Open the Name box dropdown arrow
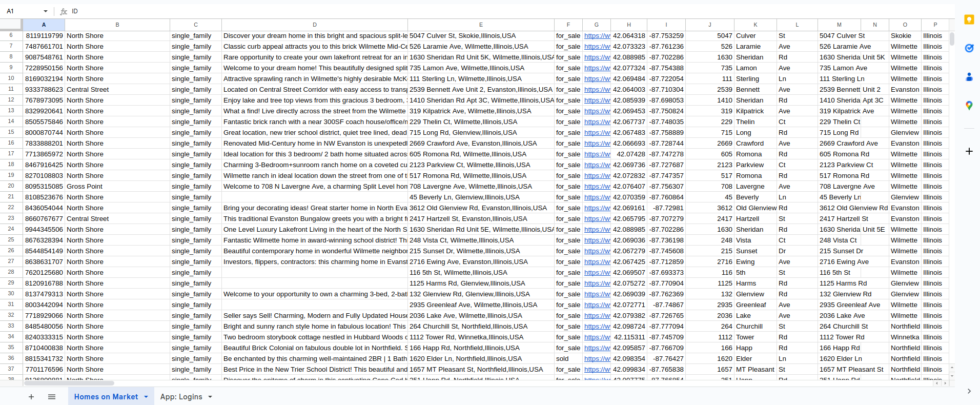 coord(46,11)
